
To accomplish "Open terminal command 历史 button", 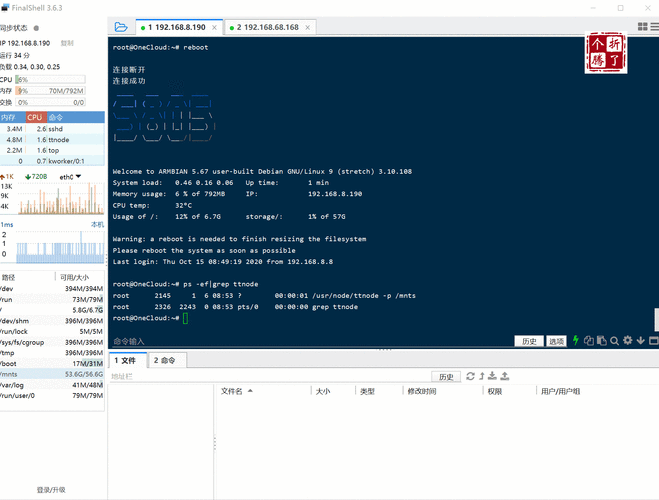I will click(x=529, y=341).
